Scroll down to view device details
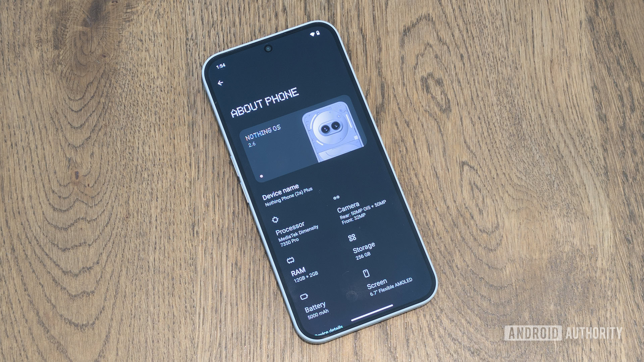Screen dimensions: 644x362 [307, 335]
